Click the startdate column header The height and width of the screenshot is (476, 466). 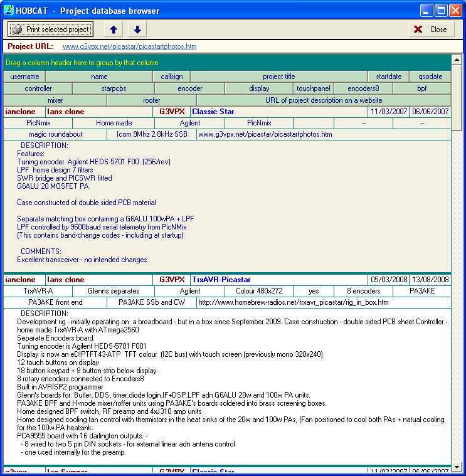388,77
